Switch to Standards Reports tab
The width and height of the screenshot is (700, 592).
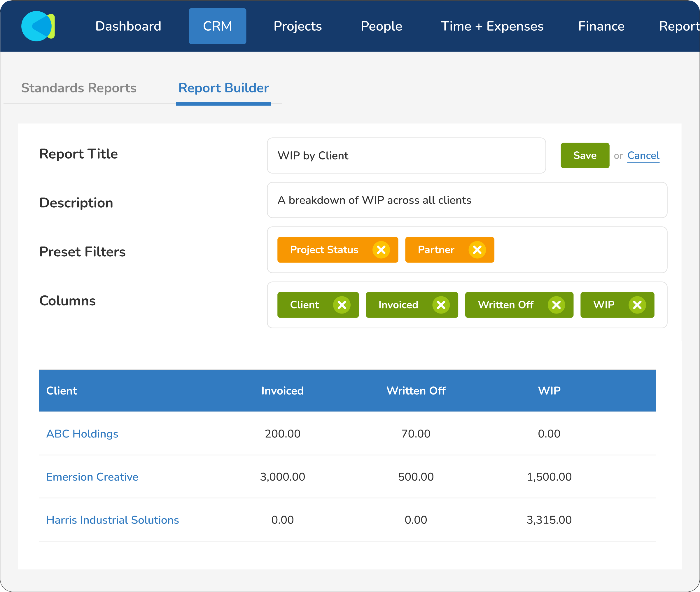(79, 88)
